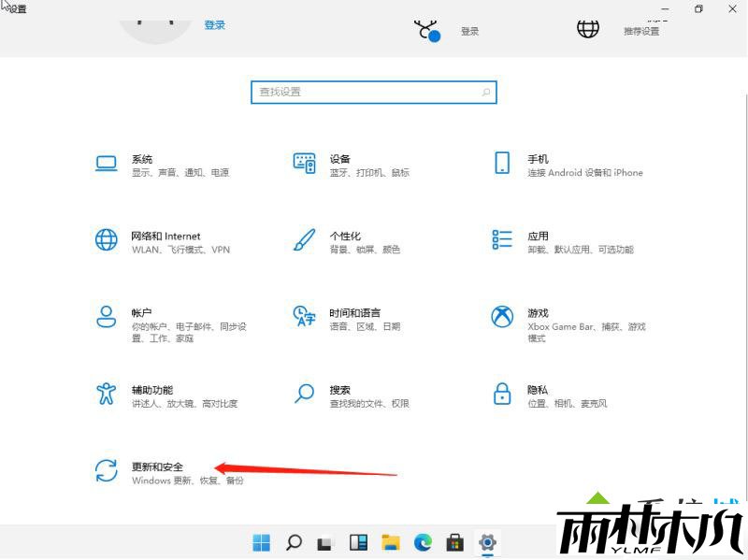Image resolution: width=748 pixels, height=560 pixels.
Task: Open 设备 (Devices) settings icon
Action: click(x=305, y=165)
